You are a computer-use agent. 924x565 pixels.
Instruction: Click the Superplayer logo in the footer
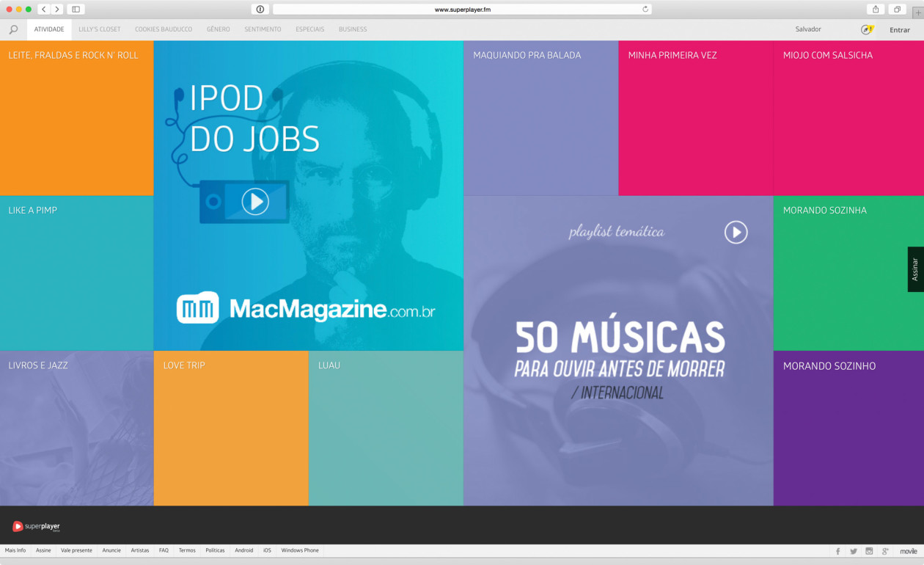click(35, 526)
